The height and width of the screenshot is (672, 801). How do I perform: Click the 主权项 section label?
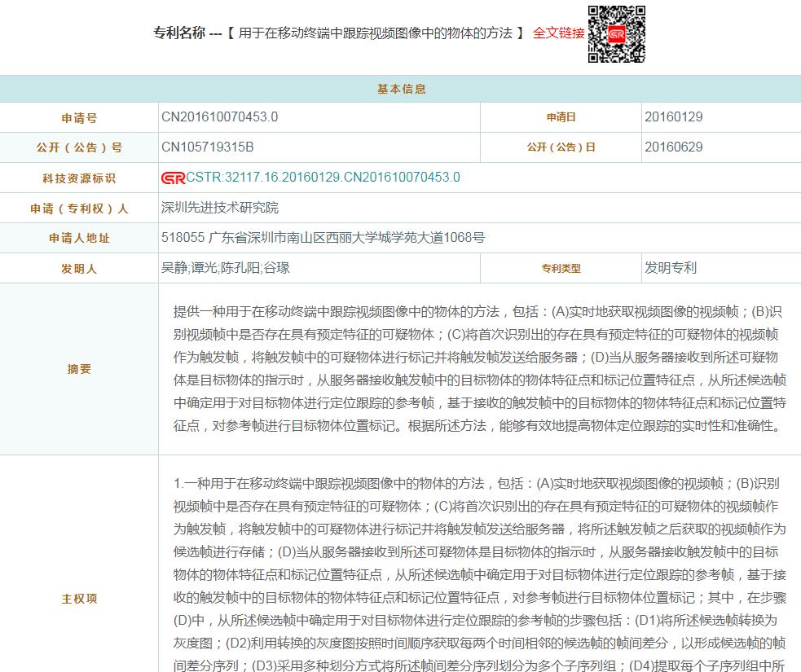[x=79, y=599]
